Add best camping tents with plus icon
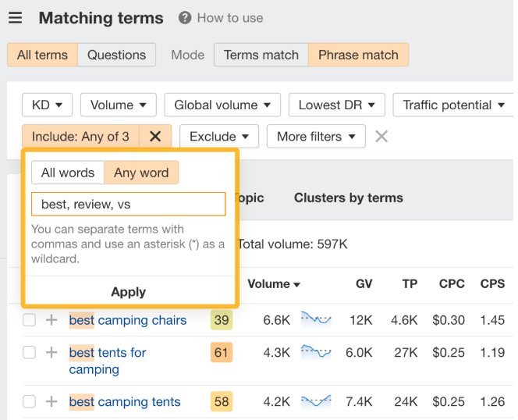This screenshot has width=518, height=420. (x=51, y=402)
